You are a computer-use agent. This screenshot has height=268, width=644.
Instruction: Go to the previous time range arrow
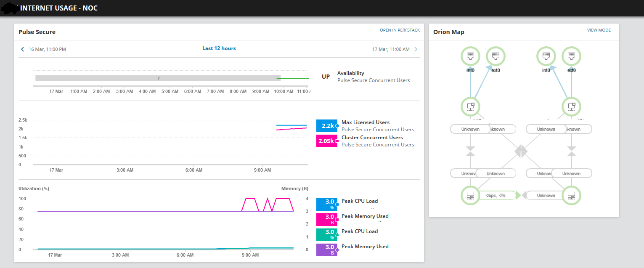coord(23,49)
